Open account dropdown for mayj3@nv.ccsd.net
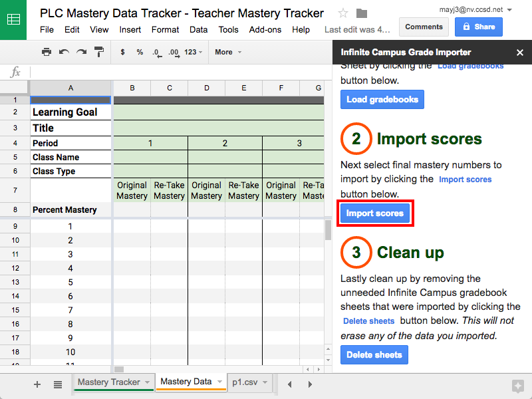Viewport: 532px width, 399px height. click(509, 10)
